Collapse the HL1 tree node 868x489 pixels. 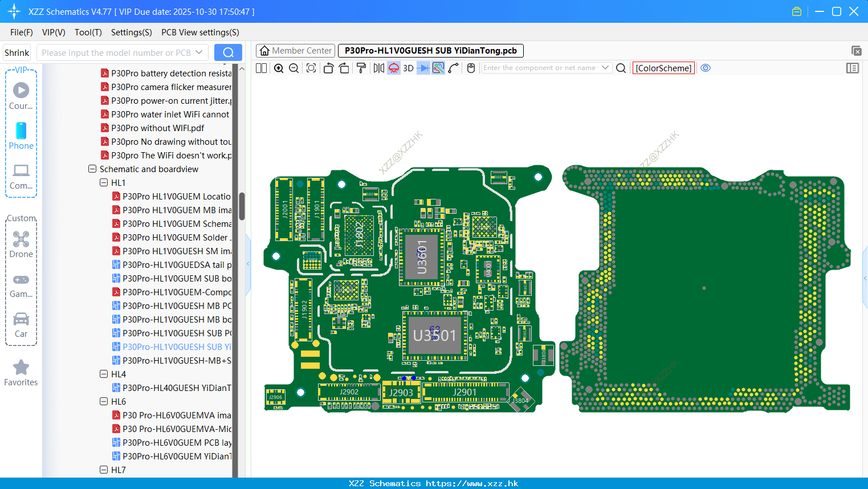[104, 183]
